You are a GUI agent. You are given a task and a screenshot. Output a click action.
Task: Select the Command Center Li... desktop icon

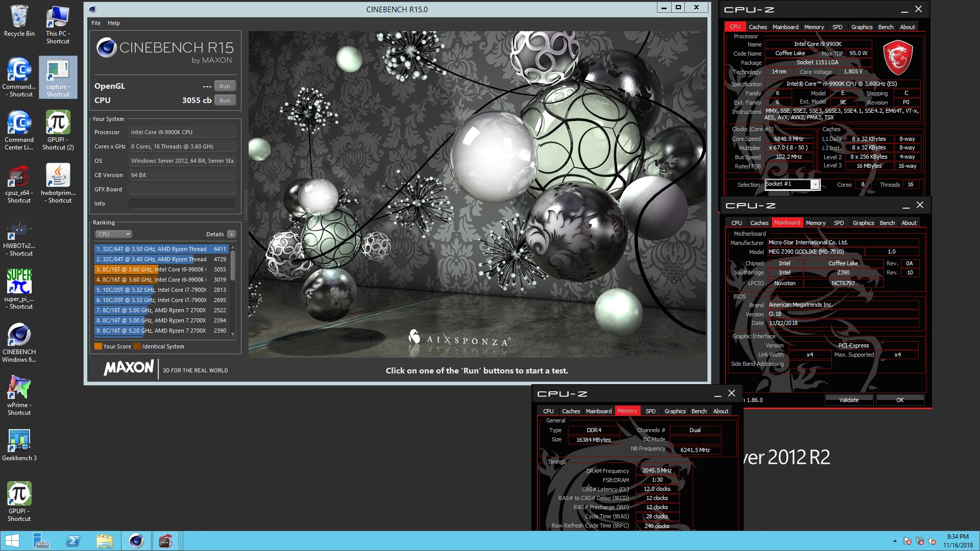coord(19,130)
